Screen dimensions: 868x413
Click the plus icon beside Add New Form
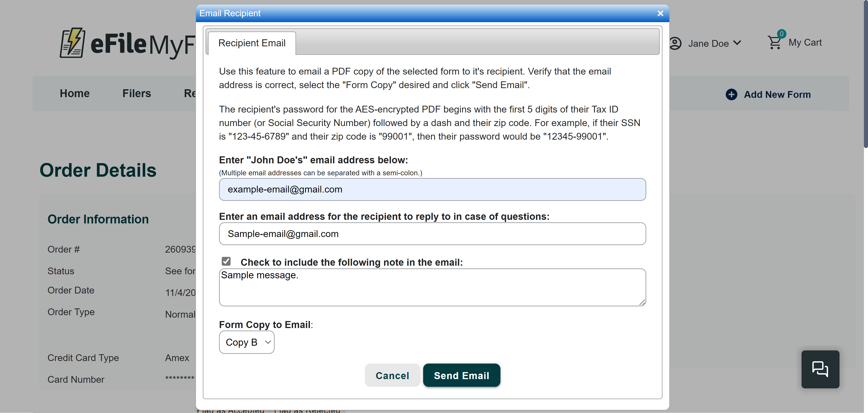coord(731,94)
